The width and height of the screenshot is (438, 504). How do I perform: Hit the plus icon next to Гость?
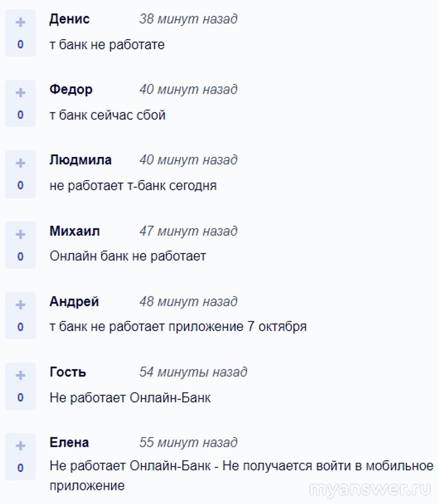20,375
